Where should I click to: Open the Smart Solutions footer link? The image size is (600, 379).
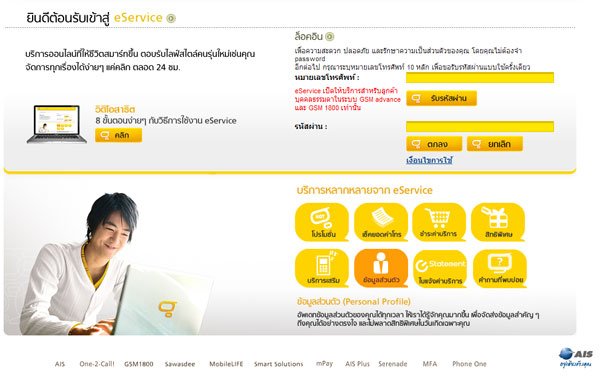pos(279,364)
